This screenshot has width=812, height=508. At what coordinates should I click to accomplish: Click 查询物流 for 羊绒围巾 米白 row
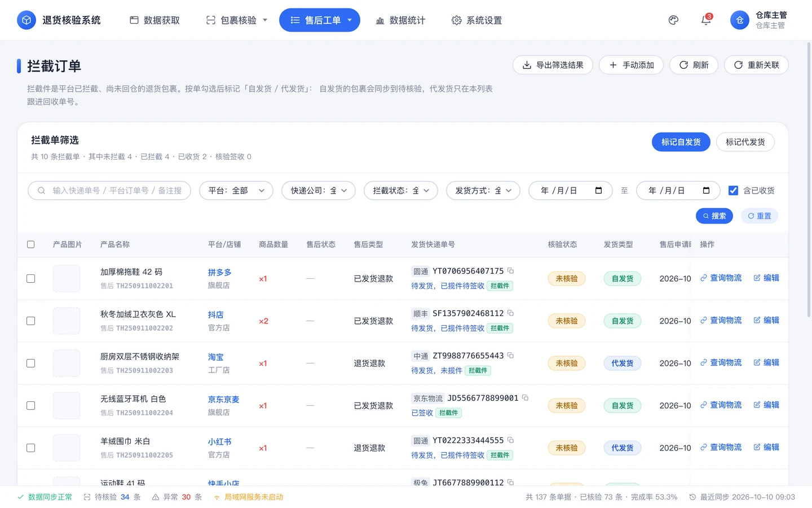point(721,448)
